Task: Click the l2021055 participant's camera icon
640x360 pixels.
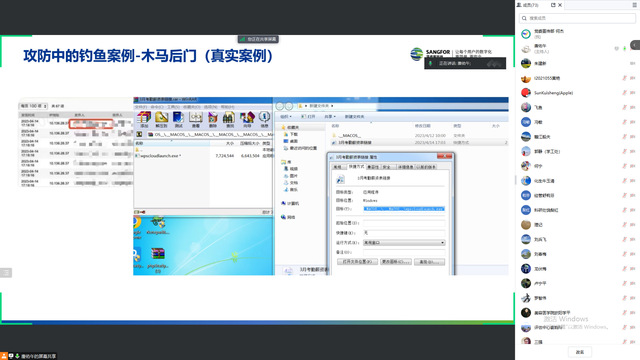Action: 632,78
